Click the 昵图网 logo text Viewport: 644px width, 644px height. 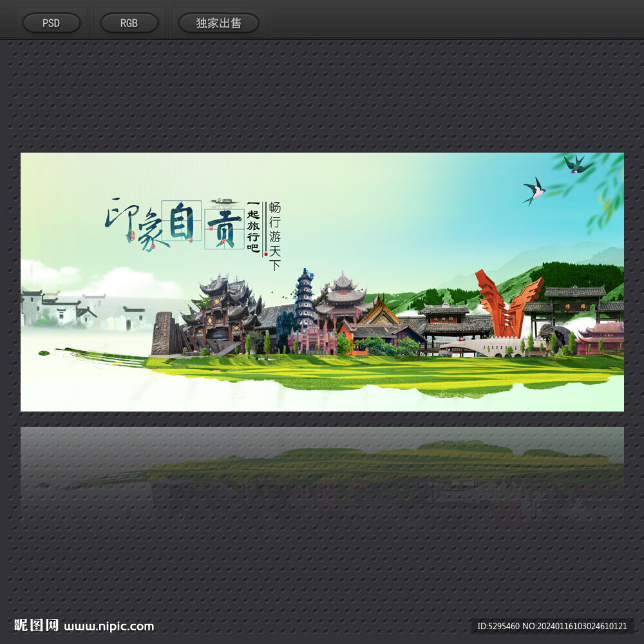click(x=36, y=625)
